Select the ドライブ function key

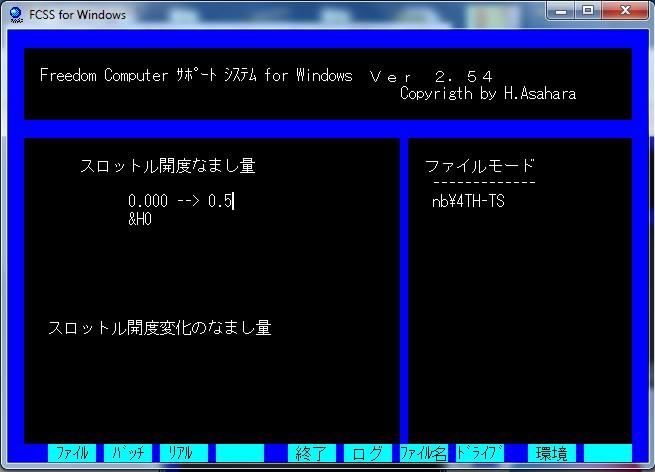click(x=480, y=453)
